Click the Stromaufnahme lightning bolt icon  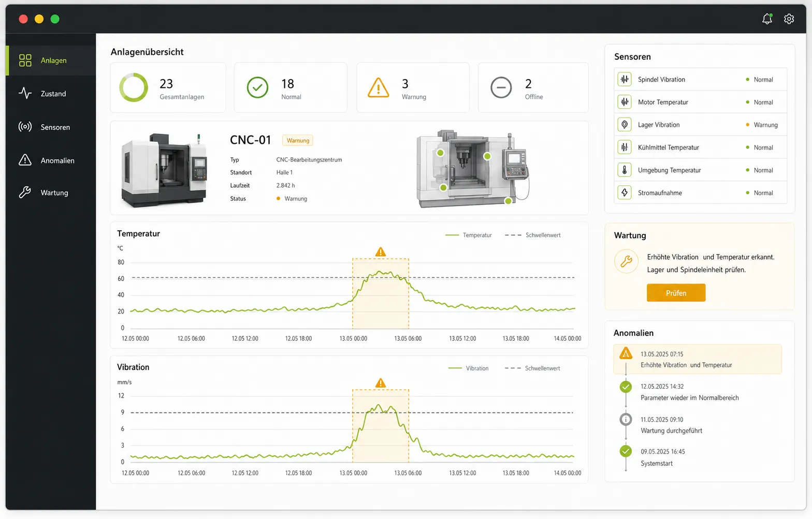(625, 192)
